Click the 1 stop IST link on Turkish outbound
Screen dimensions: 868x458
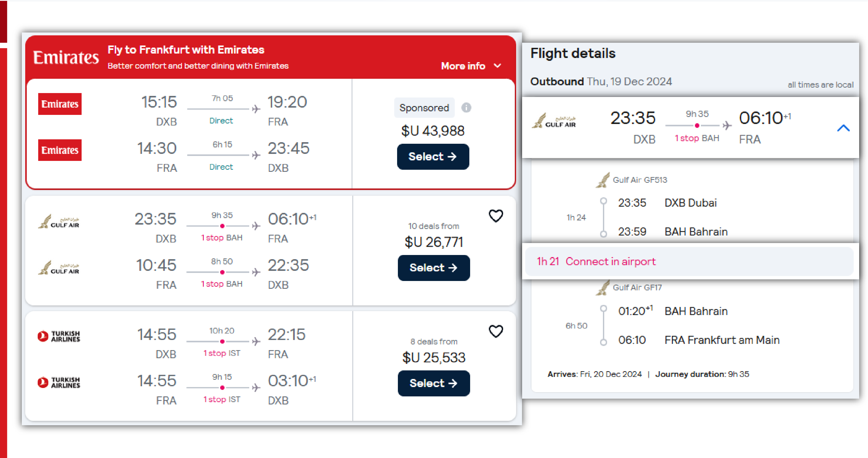(221, 353)
